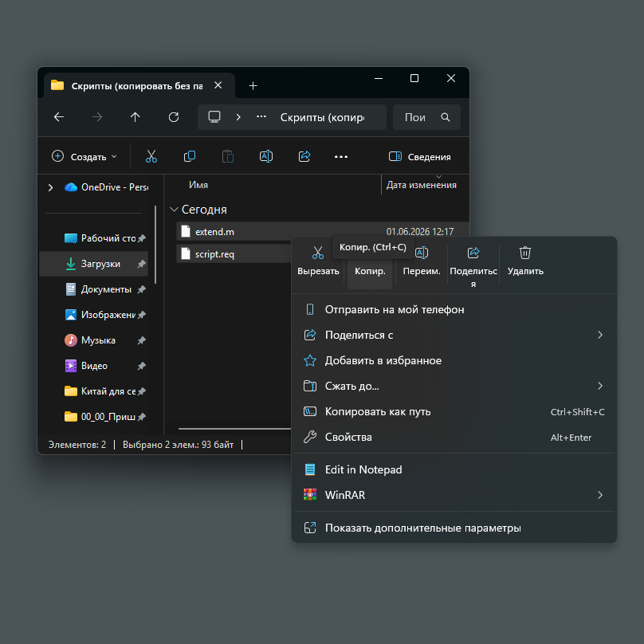Choose Edit in Notepad
The height and width of the screenshot is (644, 644).
[x=454, y=469]
